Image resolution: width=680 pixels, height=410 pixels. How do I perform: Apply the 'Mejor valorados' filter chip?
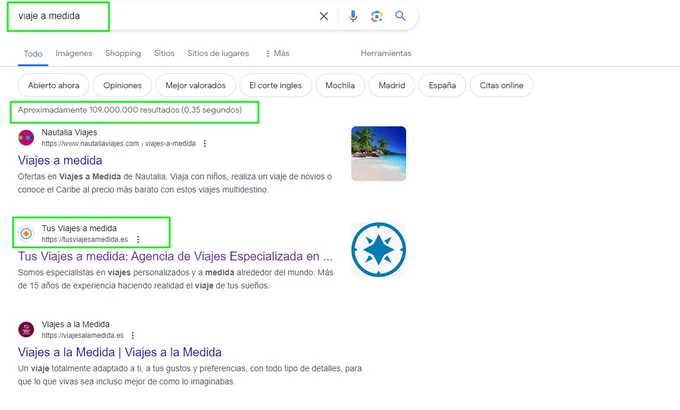196,85
